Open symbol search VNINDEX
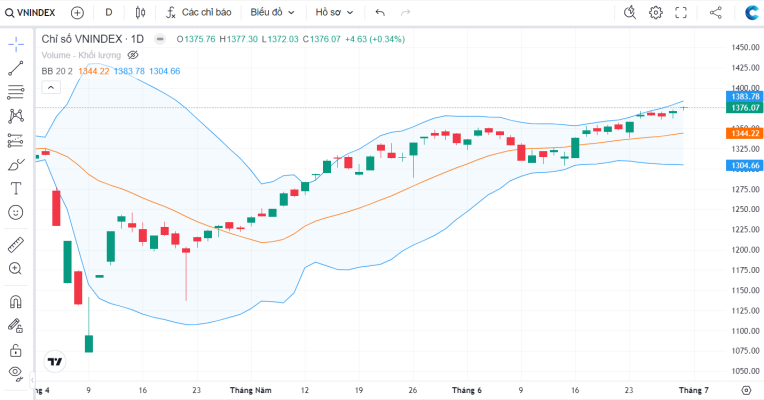The height and width of the screenshot is (400, 764). 30,13
